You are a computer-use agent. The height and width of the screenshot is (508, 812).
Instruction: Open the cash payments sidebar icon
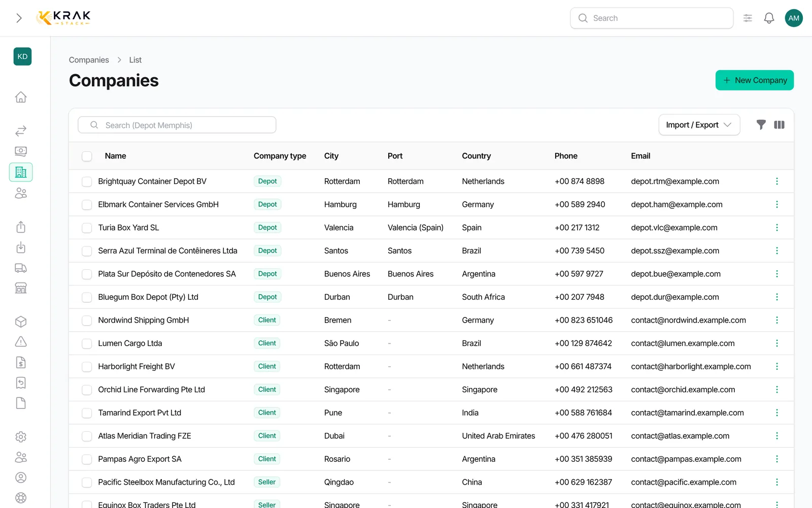tap(21, 151)
